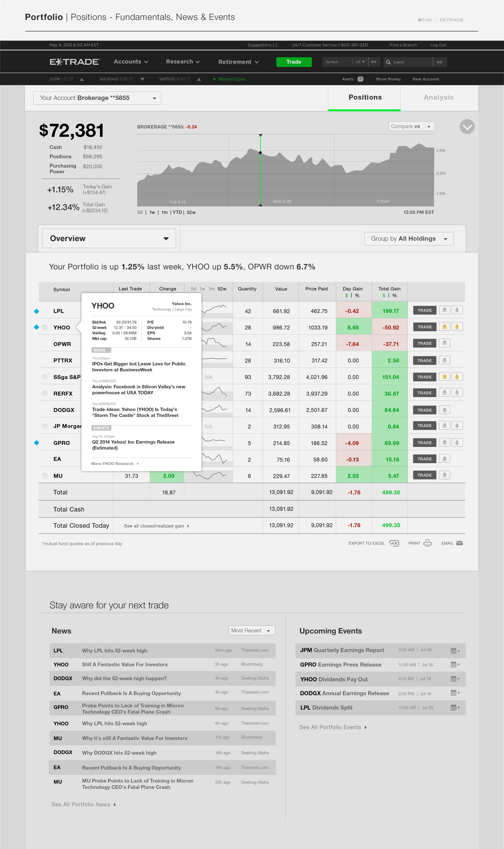Toggle the alert bell for GPRO

444,443
